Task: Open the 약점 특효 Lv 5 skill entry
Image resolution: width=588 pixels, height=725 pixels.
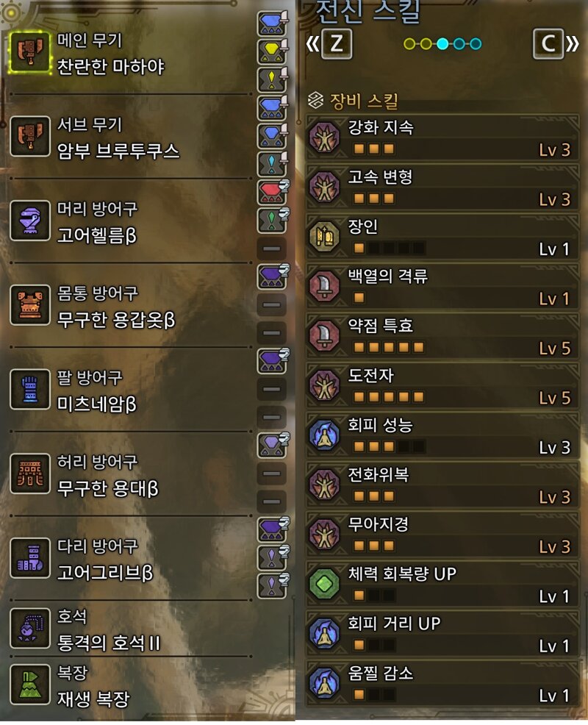Action: [442, 336]
